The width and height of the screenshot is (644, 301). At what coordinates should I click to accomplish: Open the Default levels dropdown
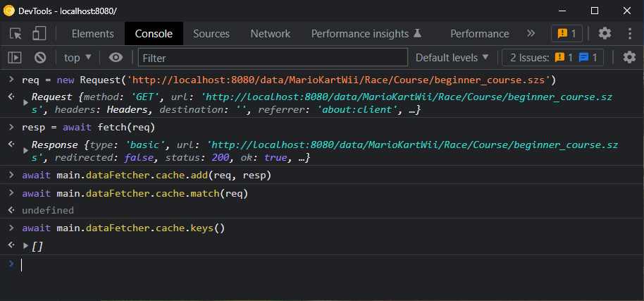[x=452, y=58]
